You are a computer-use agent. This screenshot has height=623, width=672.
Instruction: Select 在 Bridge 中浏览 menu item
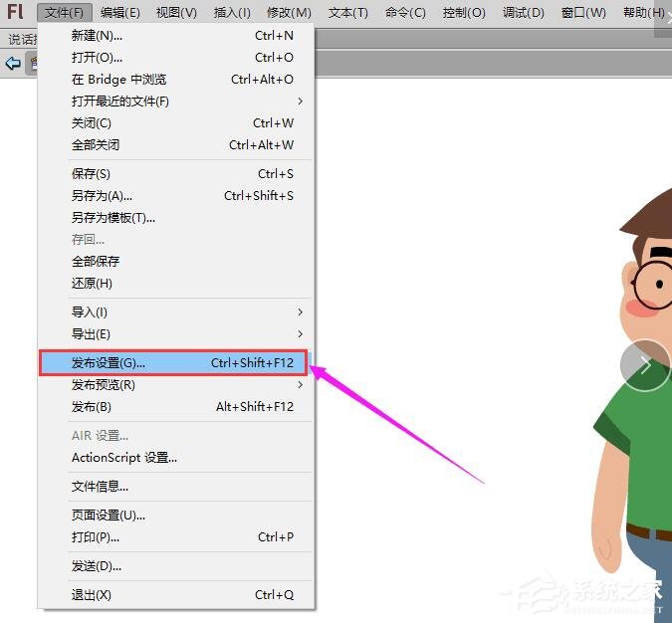[118, 80]
